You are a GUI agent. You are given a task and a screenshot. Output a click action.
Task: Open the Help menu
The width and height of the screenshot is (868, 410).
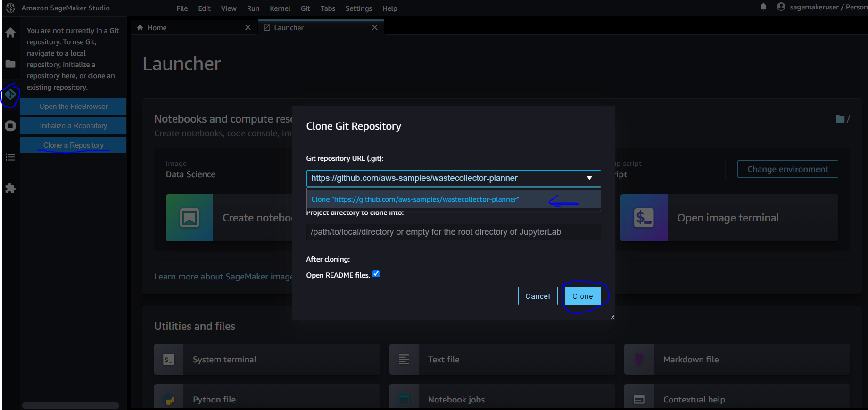[390, 8]
